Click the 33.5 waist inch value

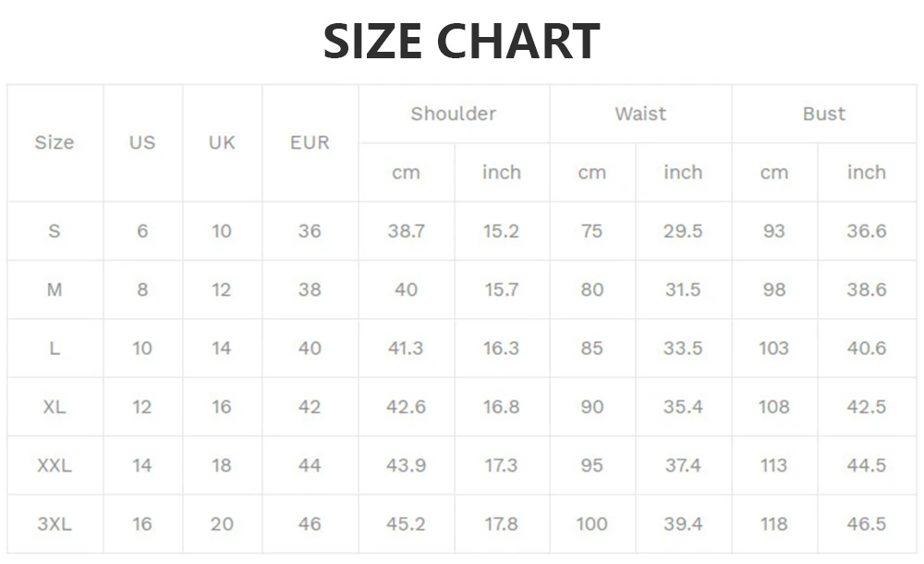point(683,349)
